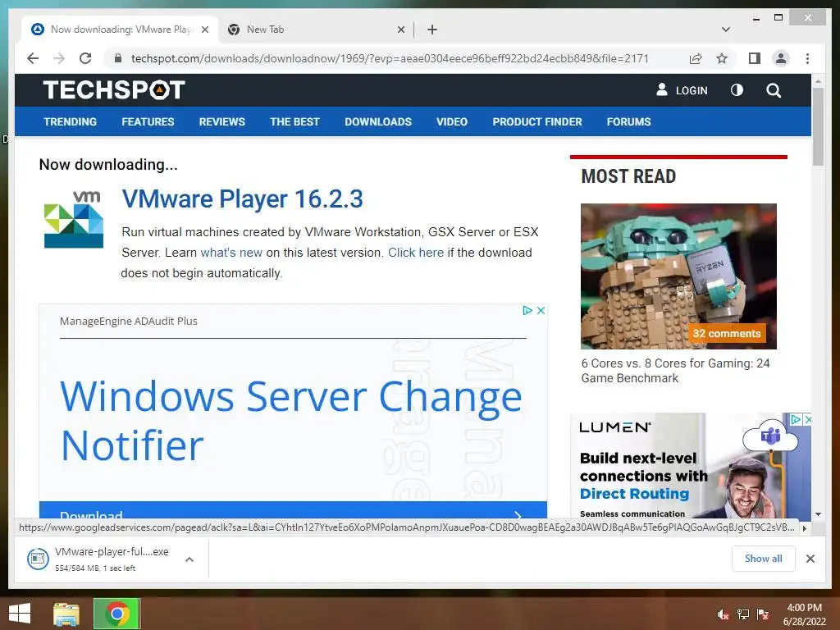The image size is (840, 630).
Task: Open VMware Player 16.2.3 title link
Action: point(242,199)
